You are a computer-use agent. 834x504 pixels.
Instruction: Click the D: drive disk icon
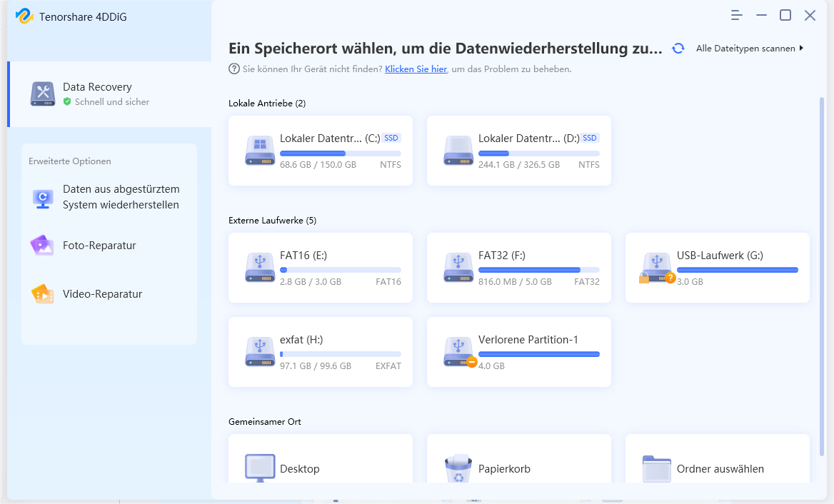[x=458, y=151]
